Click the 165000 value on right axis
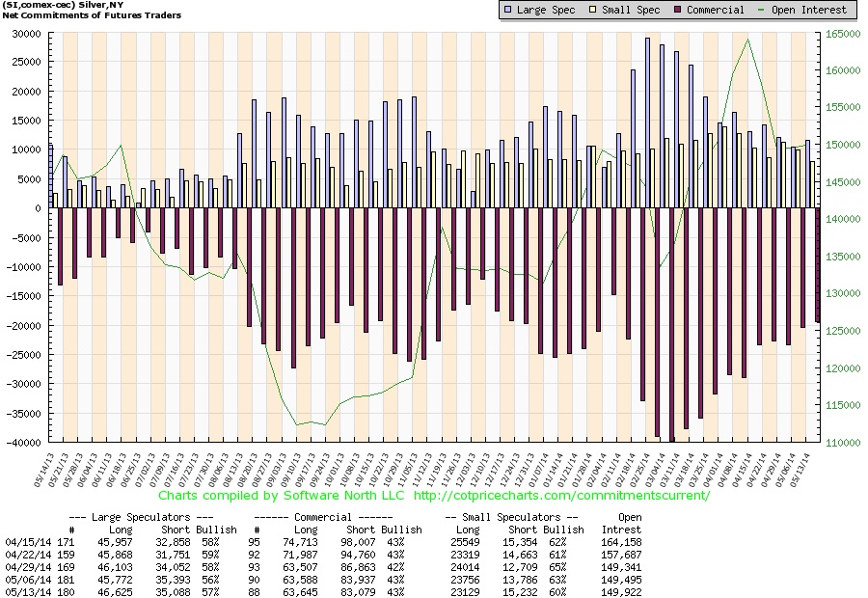 [x=843, y=34]
